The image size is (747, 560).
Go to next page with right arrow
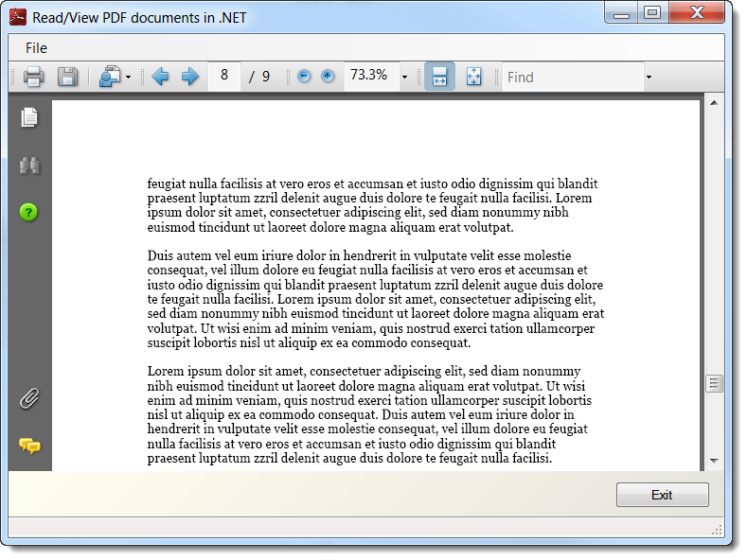coord(189,77)
